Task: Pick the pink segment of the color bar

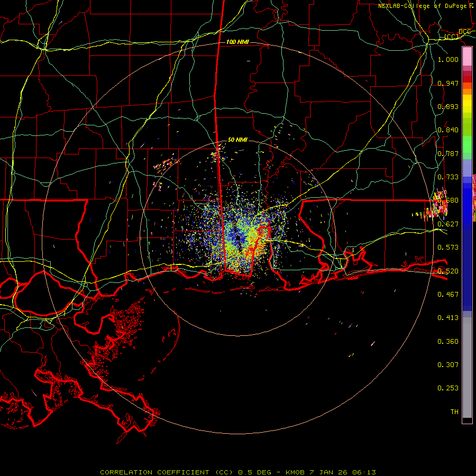Action: (x=467, y=57)
